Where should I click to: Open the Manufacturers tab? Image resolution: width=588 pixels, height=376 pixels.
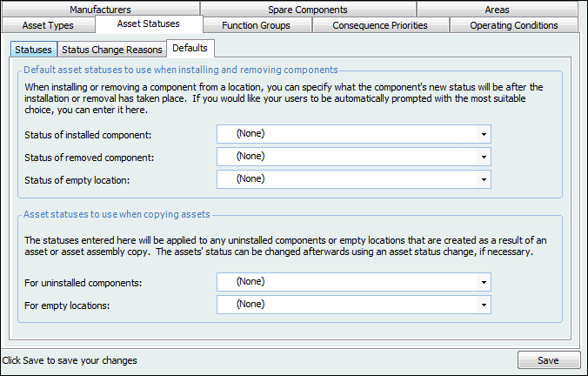100,10
